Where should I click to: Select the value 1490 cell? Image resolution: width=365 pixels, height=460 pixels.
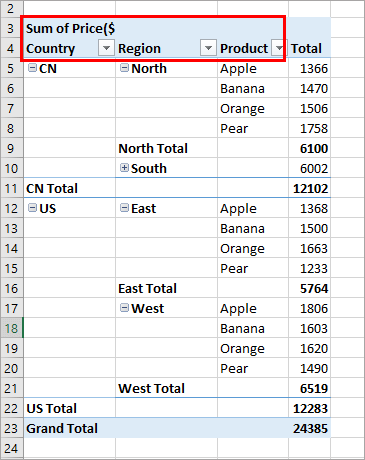[x=309, y=368]
